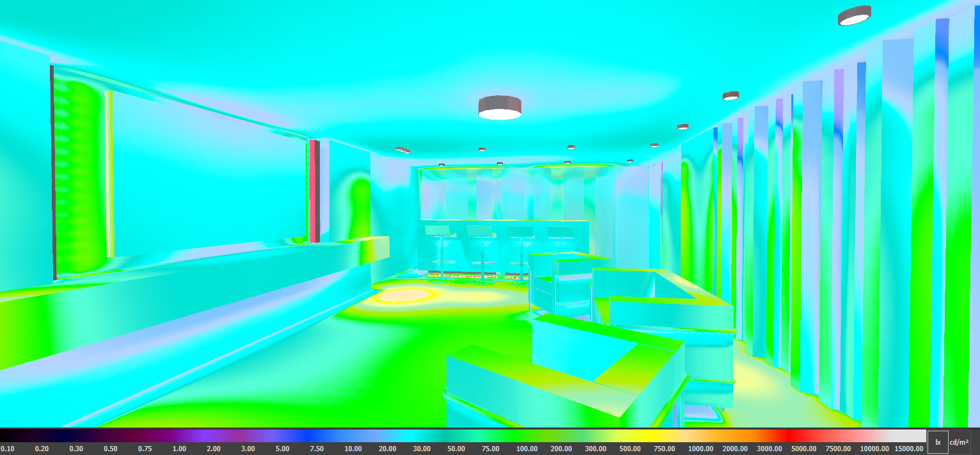Click the 30.00 scale value
Screen dimensions: 980x455
pyautogui.click(x=421, y=449)
